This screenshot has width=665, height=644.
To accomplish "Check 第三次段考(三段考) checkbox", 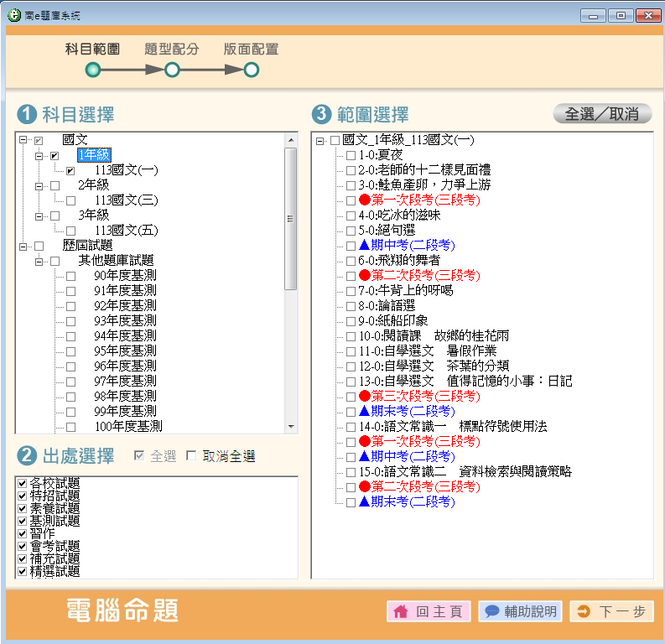I will [x=351, y=397].
